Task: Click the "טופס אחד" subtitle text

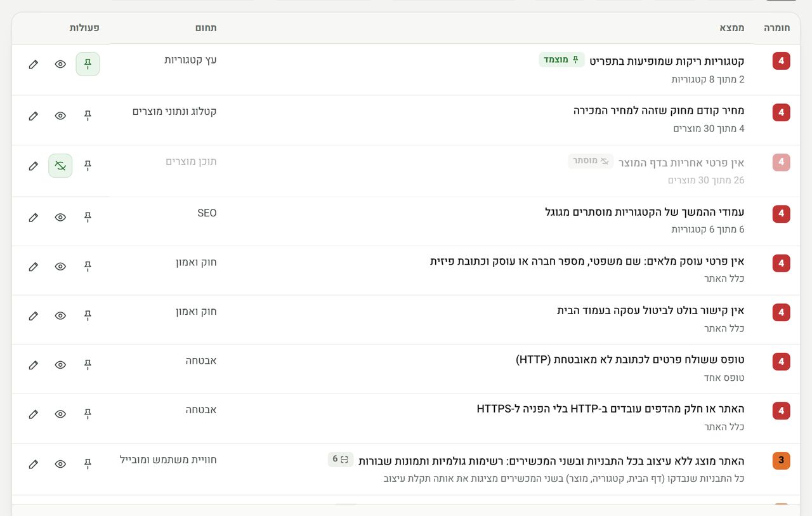Action: (x=724, y=378)
